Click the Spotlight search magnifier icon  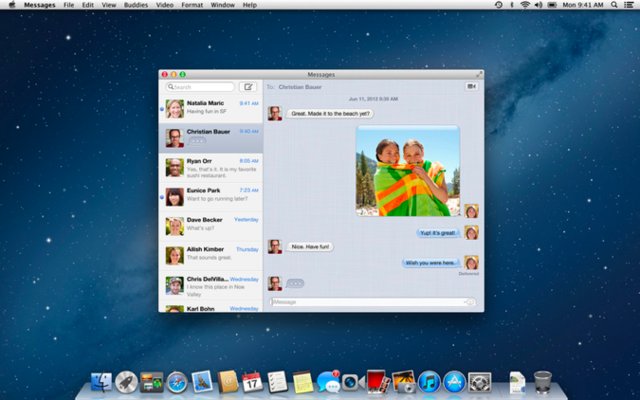[614, 5]
